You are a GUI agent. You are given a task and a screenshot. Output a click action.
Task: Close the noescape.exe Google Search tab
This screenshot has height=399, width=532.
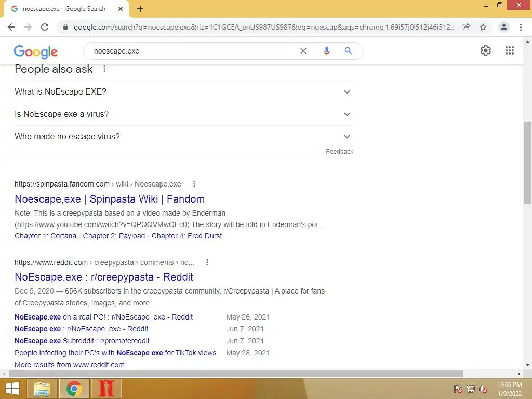[121, 9]
